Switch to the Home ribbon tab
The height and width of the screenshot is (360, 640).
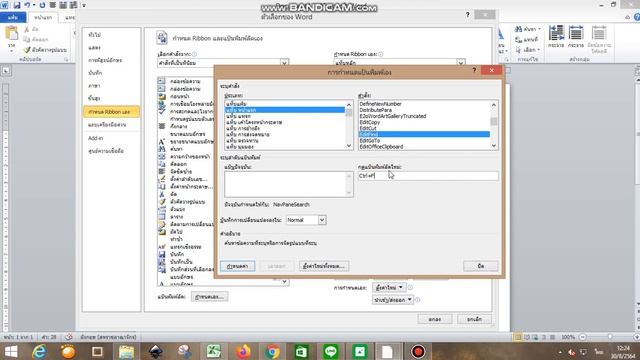tap(43, 18)
